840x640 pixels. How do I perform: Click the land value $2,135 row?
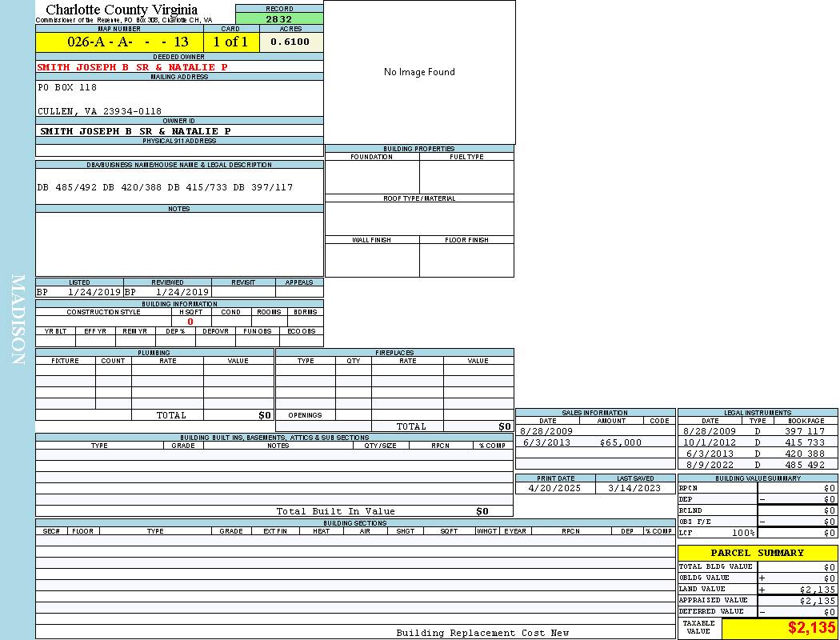click(757, 589)
